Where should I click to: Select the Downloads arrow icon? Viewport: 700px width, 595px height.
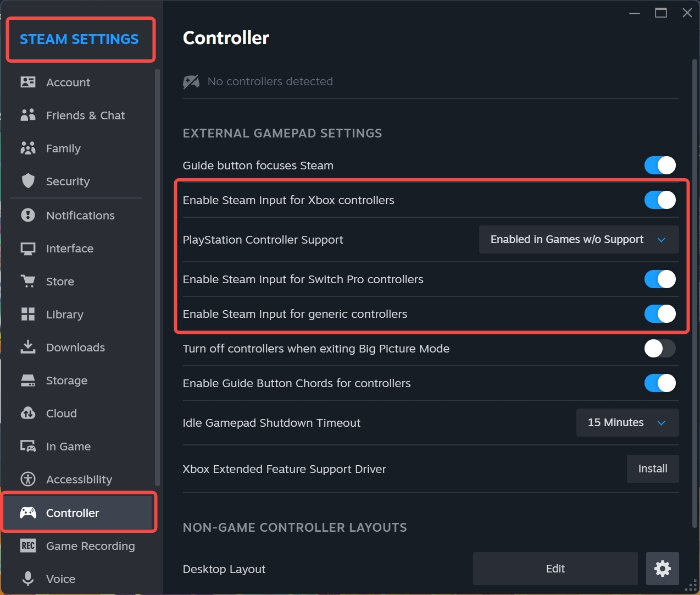(28, 348)
